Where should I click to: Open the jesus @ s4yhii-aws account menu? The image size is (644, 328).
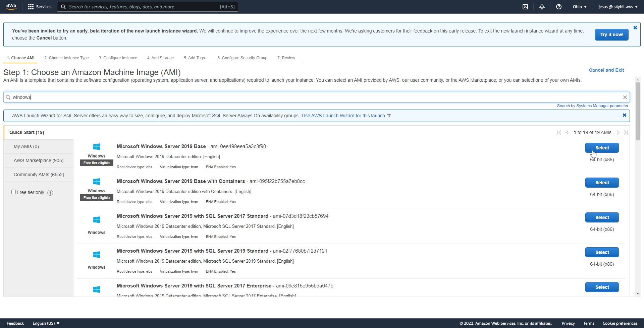(618, 7)
